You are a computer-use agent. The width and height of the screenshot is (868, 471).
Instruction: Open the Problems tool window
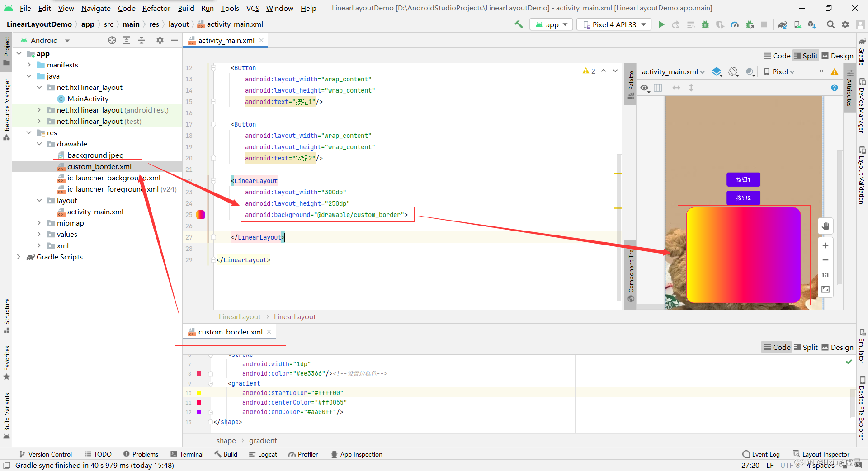coord(141,454)
